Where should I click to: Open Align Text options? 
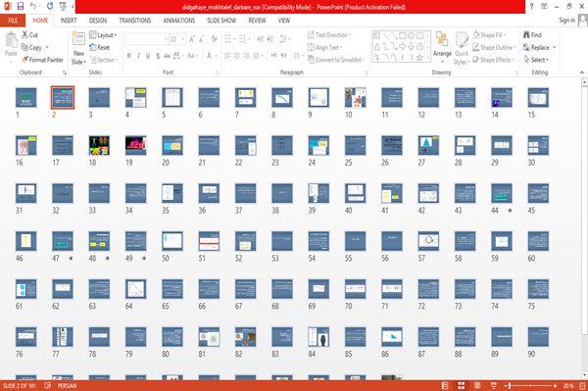pos(324,47)
